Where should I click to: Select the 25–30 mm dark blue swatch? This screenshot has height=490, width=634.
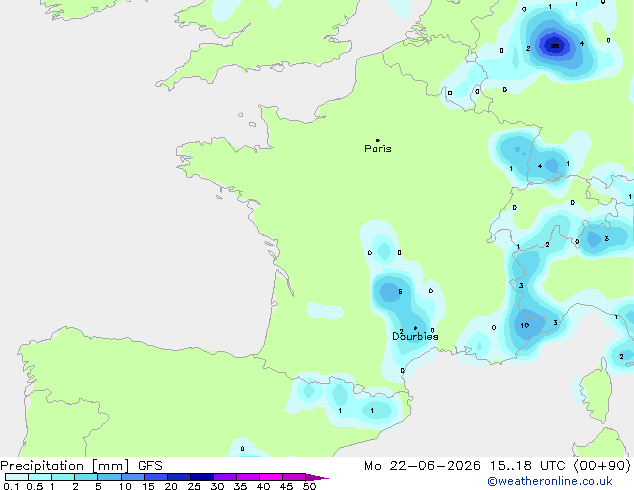point(202,477)
